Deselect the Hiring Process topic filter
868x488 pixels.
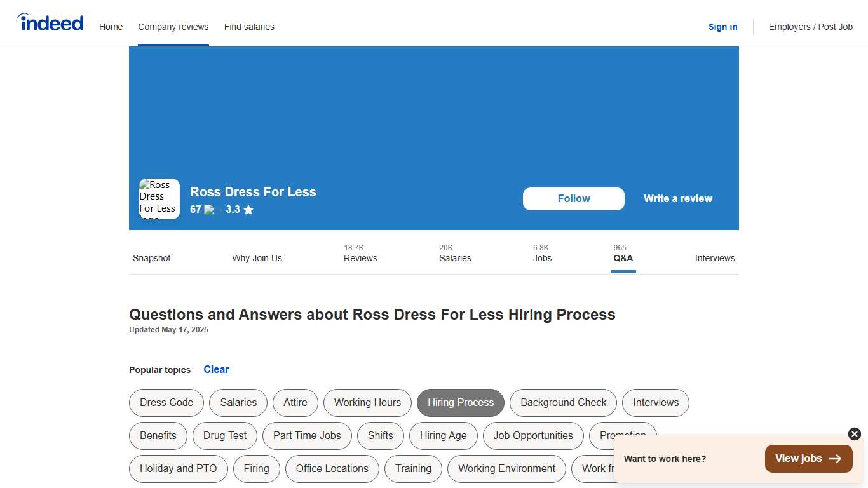(460, 402)
